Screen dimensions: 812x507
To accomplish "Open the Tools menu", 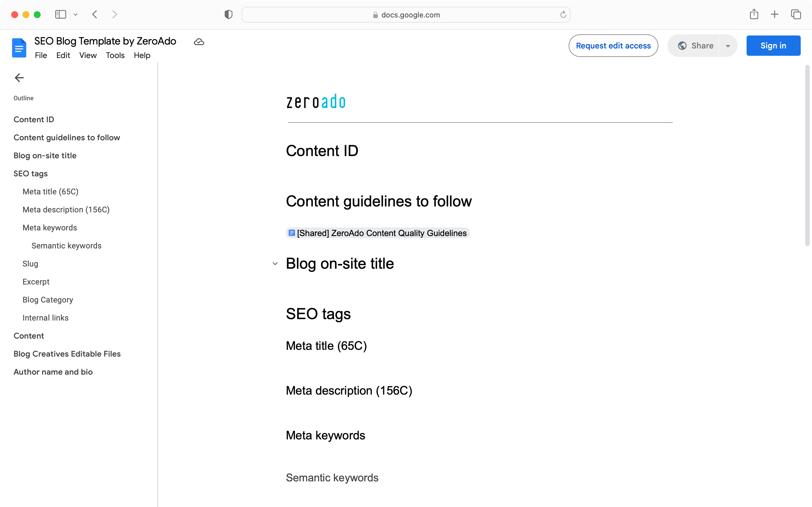I will click(x=115, y=55).
